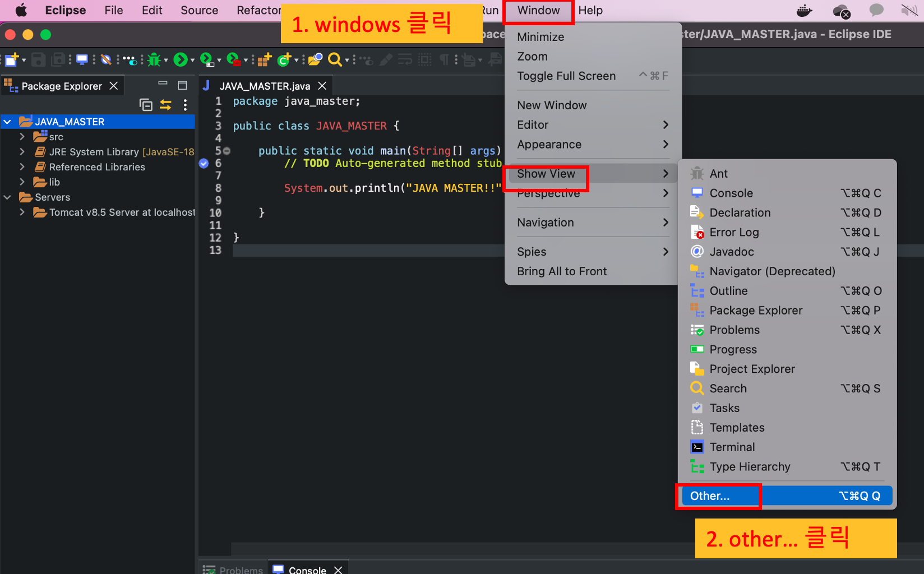Collapse the Servers project node
Image resolution: width=924 pixels, height=574 pixels.
[x=7, y=197]
